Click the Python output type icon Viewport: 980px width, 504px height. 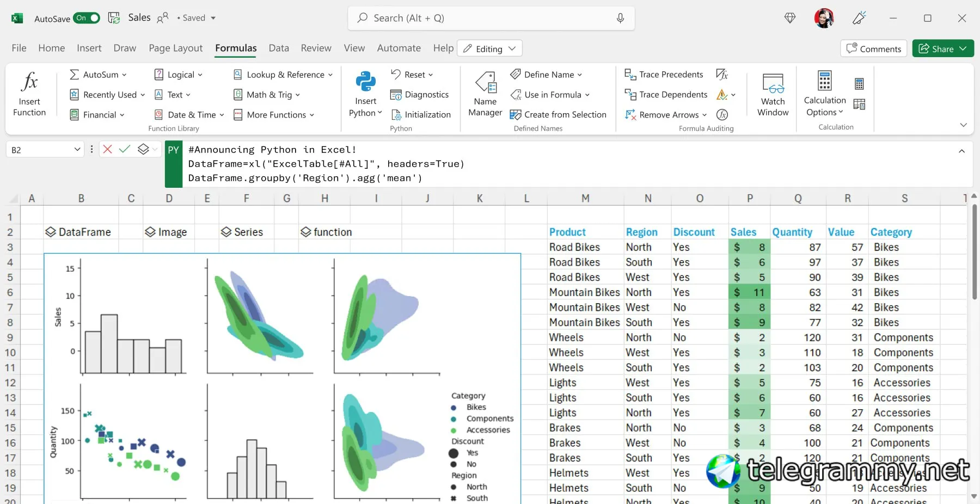coord(143,149)
